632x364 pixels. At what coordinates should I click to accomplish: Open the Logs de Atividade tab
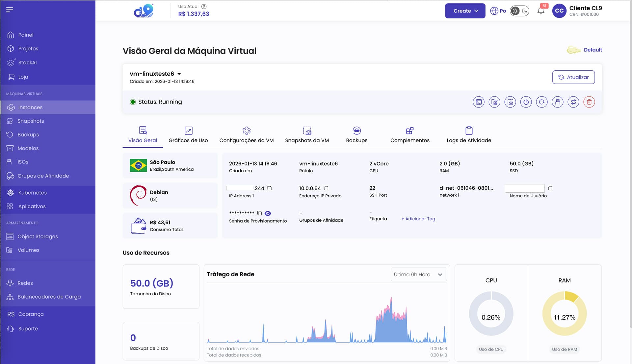pos(469,135)
